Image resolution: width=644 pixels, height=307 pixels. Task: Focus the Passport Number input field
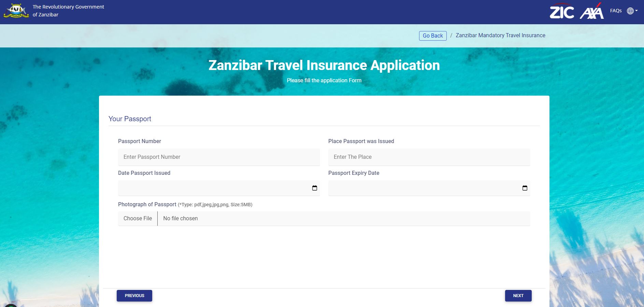click(x=219, y=157)
